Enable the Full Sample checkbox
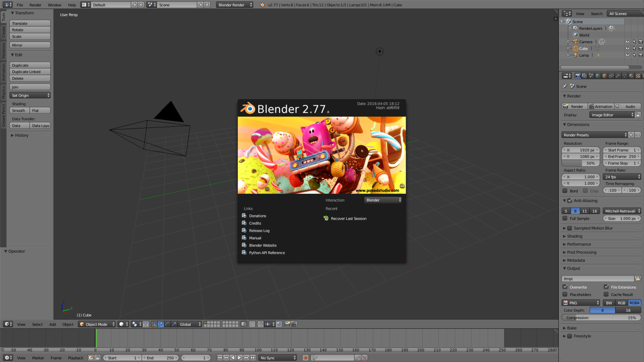Image resolution: width=644 pixels, height=362 pixels. point(565,218)
